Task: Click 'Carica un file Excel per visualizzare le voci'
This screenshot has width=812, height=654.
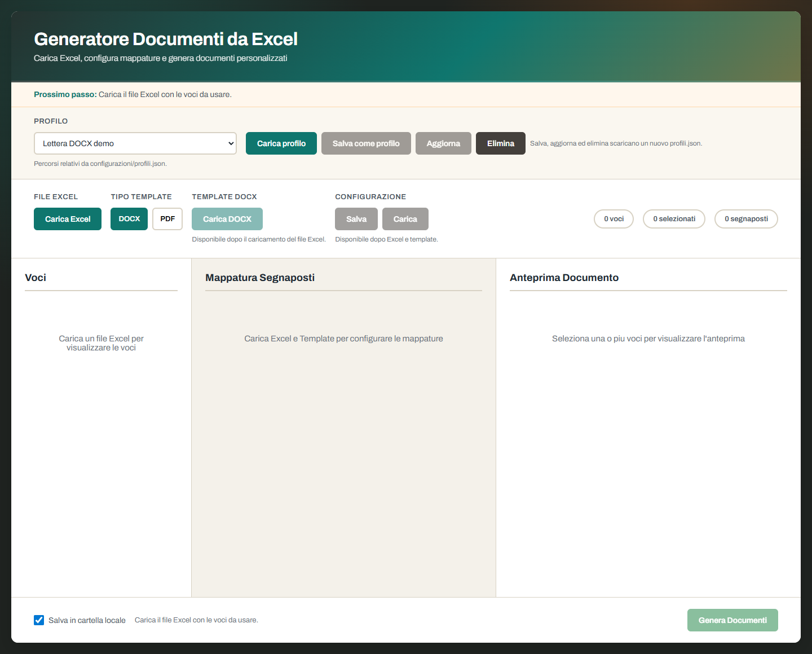Action: click(x=101, y=343)
